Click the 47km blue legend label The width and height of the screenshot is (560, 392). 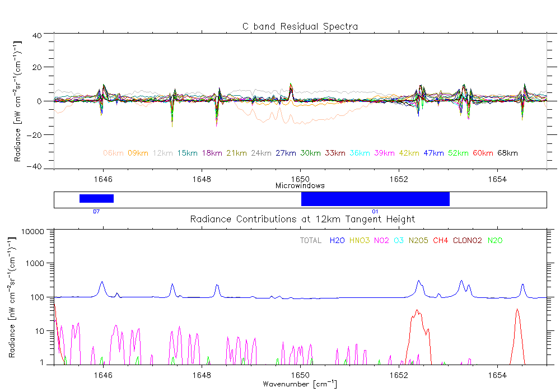click(434, 153)
